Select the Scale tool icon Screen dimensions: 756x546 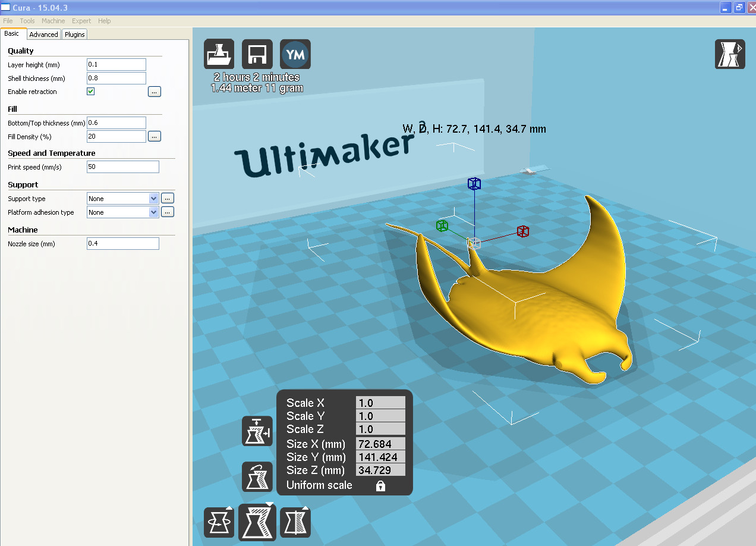tap(257, 522)
